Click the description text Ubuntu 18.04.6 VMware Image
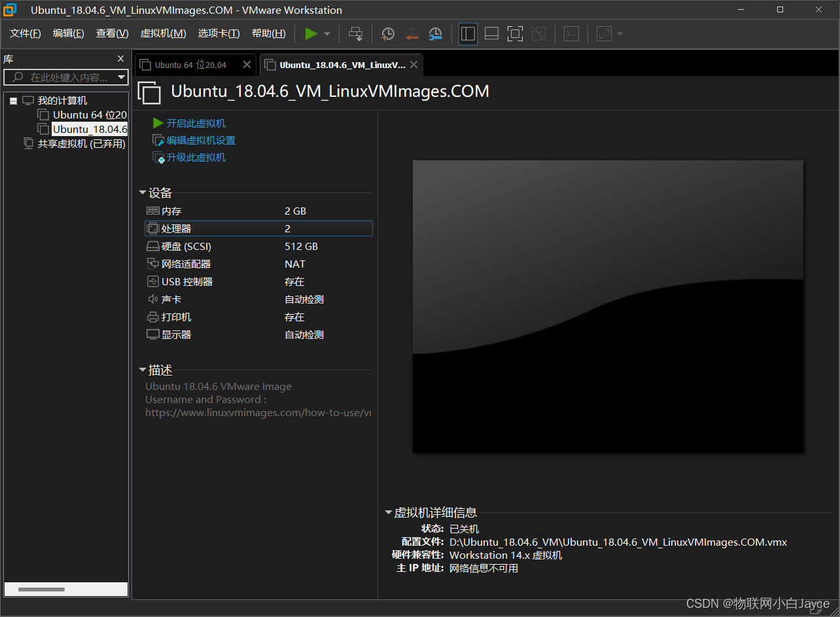 [x=219, y=386]
